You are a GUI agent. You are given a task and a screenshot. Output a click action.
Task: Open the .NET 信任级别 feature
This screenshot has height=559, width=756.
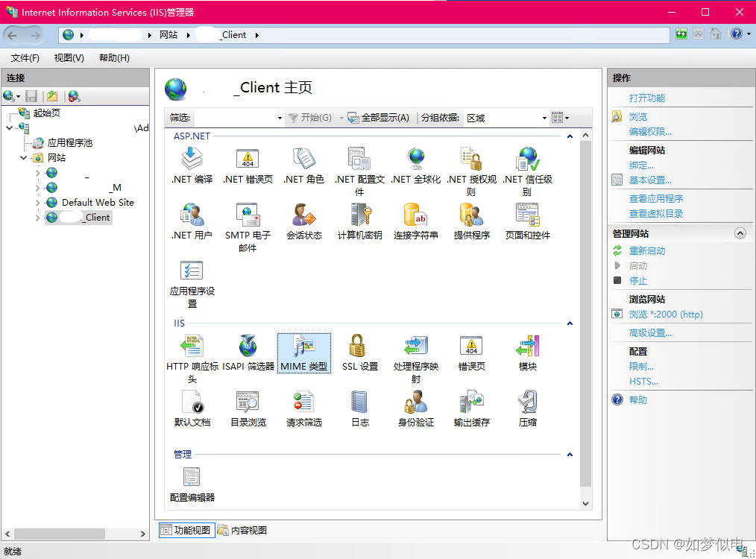tap(527, 171)
